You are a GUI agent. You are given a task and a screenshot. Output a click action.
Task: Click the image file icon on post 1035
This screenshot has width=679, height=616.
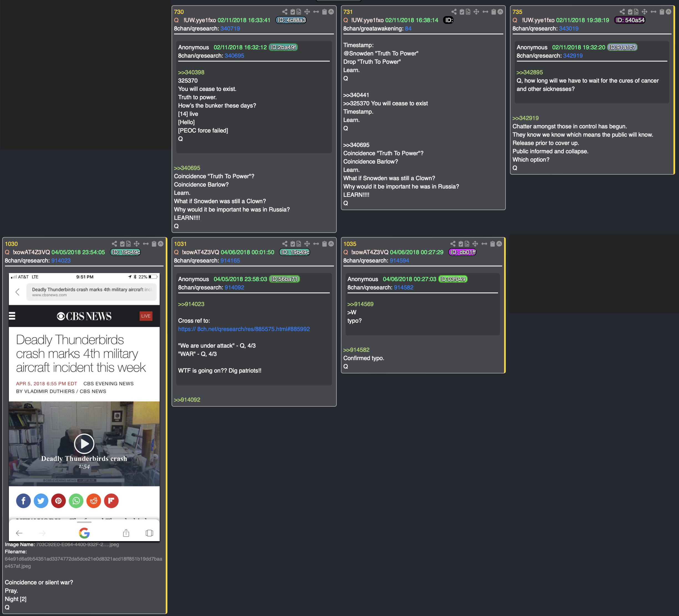[x=467, y=244]
